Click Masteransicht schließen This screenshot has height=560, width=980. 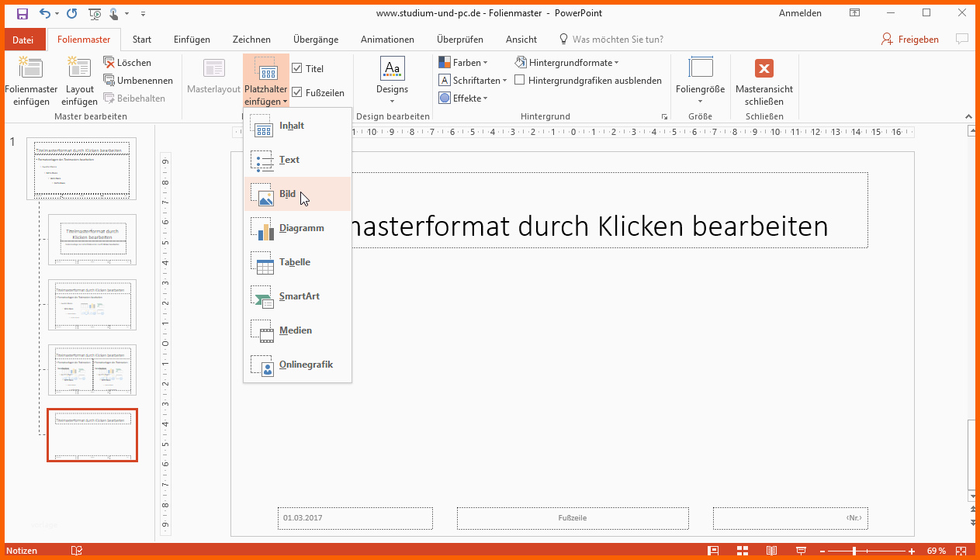(764, 81)
